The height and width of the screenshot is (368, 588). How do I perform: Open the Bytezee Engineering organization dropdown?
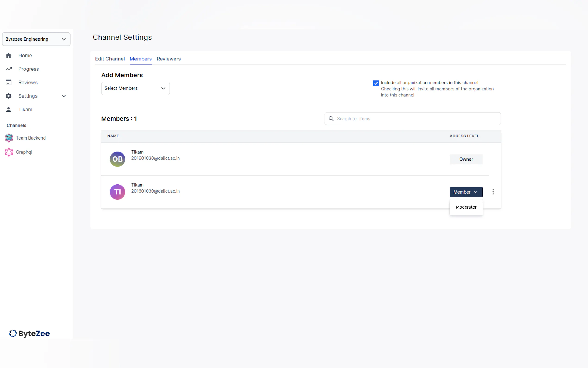coord(36,39)
